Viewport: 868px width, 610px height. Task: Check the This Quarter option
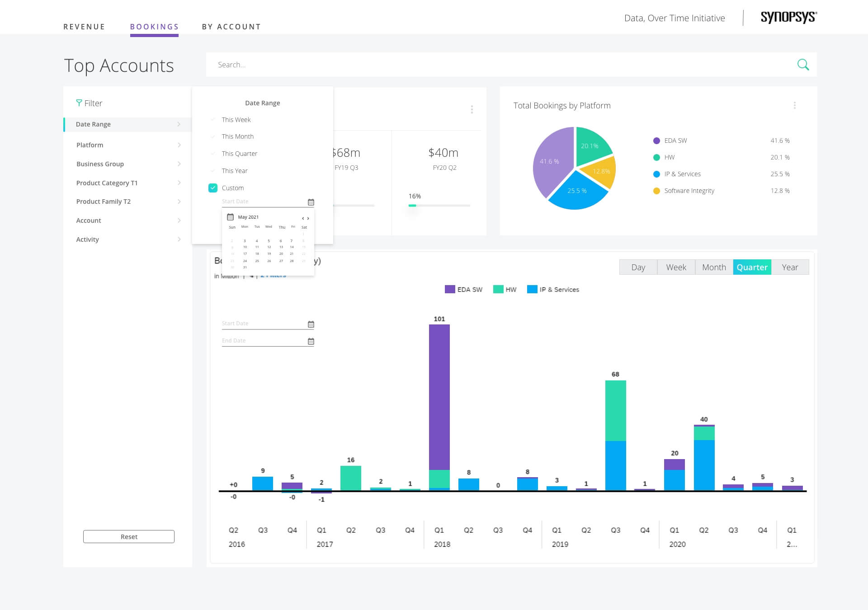point(213,154)
